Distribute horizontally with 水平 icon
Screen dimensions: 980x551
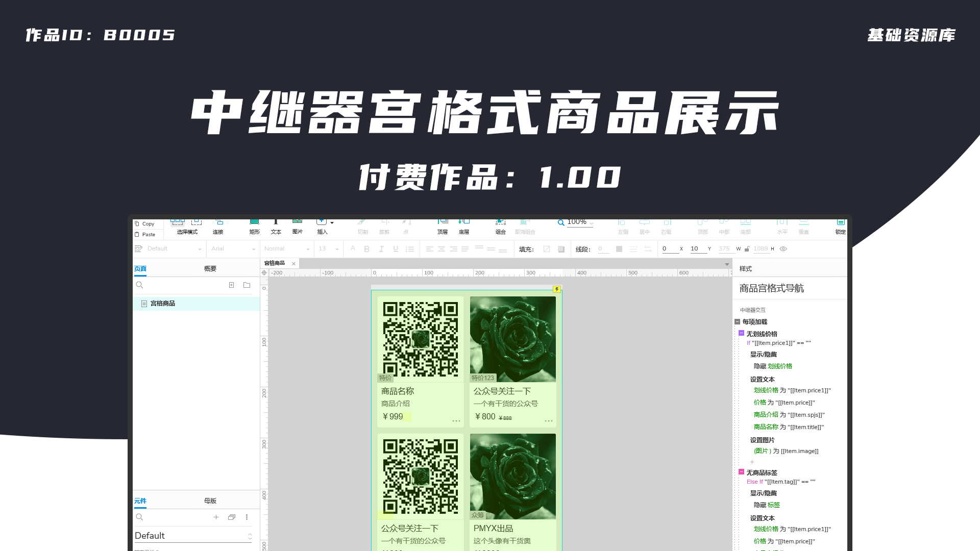tap(782, 227)
